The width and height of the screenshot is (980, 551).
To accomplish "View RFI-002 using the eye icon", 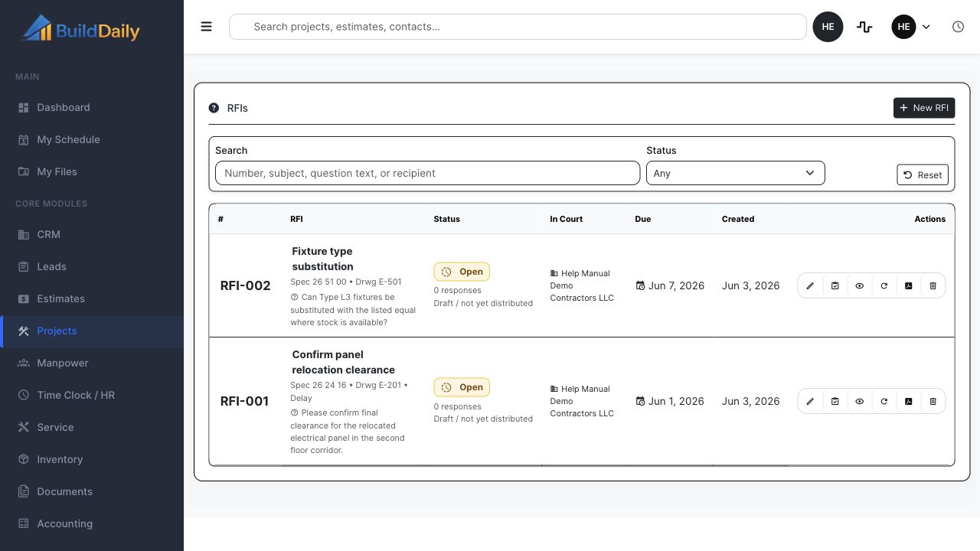I will [x=859, y=285].
